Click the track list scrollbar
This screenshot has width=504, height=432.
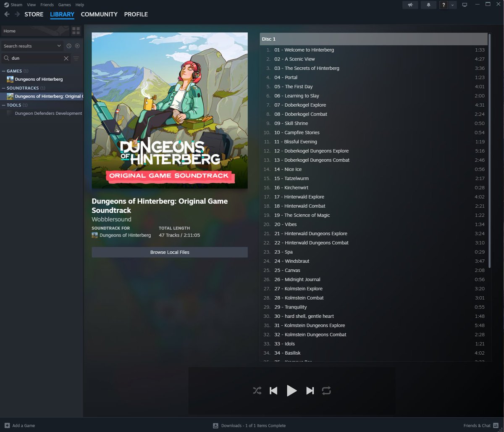pyautogui.click(x=489, y=150)
